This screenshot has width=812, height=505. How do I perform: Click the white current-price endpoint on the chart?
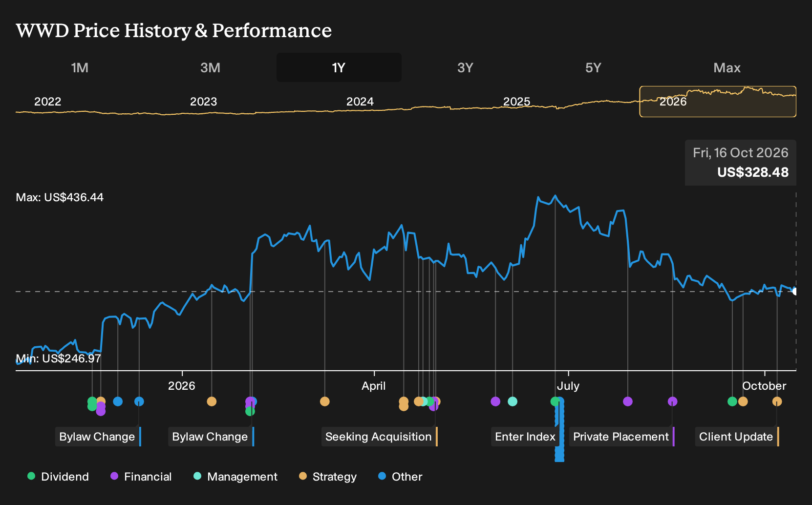(x=795, y=292)
